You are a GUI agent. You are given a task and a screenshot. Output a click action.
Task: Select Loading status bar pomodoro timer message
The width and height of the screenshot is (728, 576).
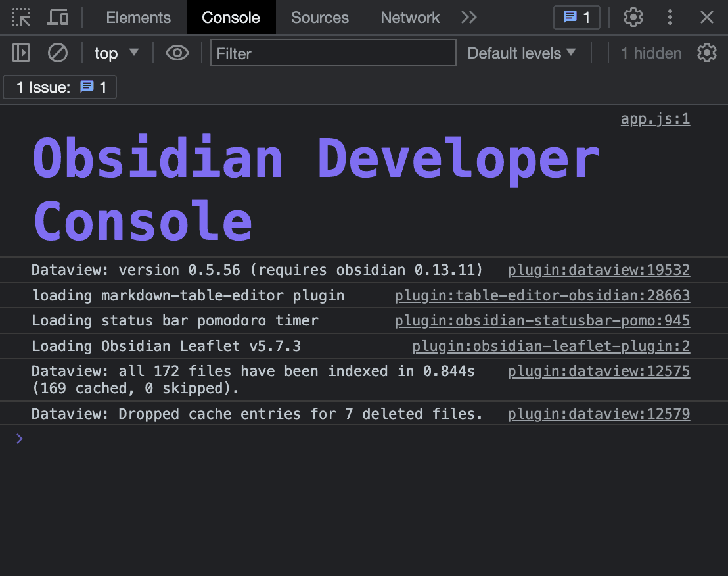pos(175,320)
